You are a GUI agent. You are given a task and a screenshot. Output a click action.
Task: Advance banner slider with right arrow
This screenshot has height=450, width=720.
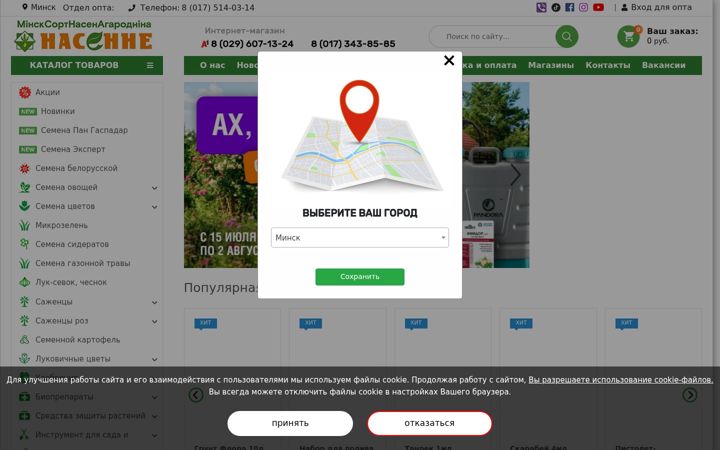coord(515,175)
